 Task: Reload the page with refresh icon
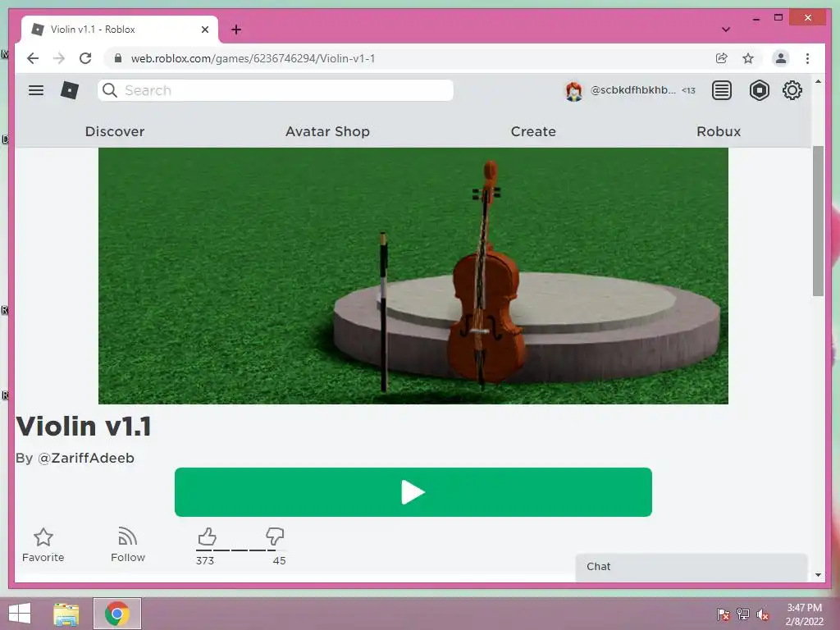pos(85,58)
